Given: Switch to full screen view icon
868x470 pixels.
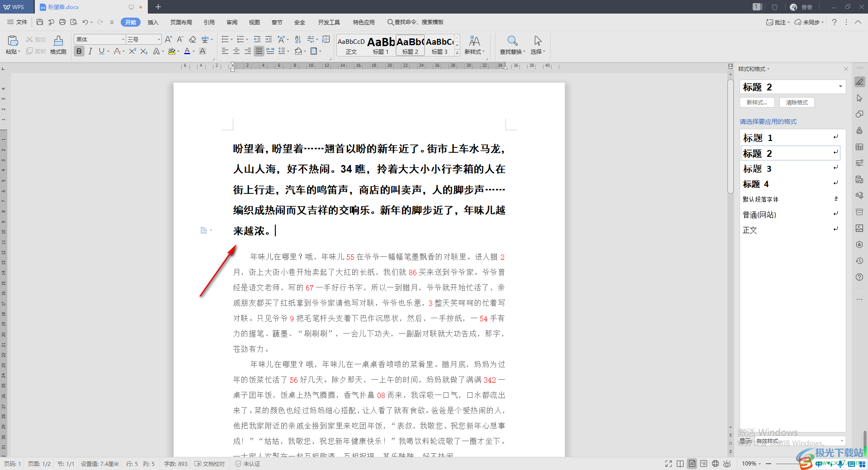Looking at the screenshot, I should coord(669,464).
